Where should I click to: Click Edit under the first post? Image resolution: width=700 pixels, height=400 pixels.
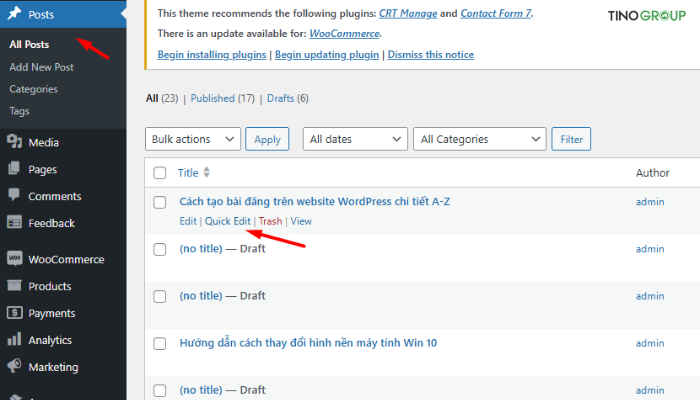point(188,221)
